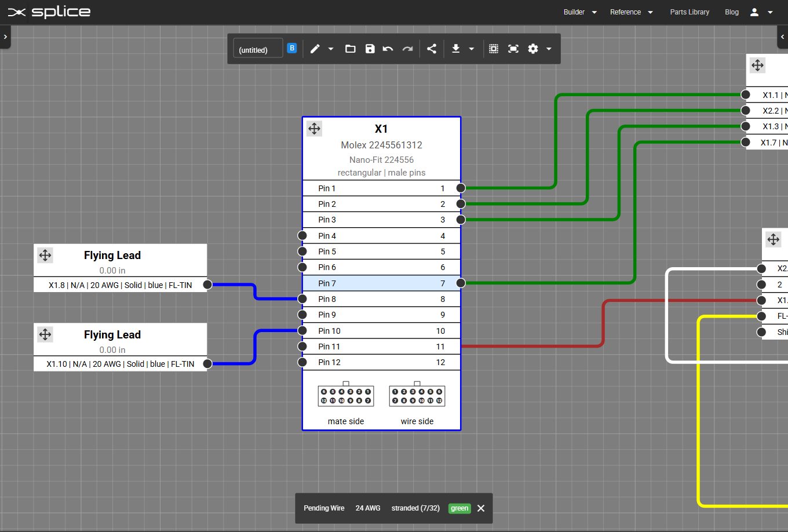Visit the Parts Library page

tap(690, 12)
